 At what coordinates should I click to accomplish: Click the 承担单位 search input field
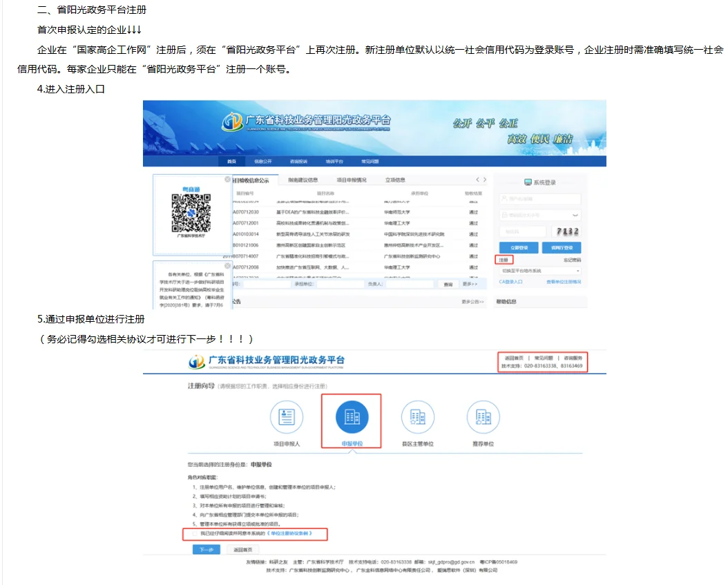(341, 283)
